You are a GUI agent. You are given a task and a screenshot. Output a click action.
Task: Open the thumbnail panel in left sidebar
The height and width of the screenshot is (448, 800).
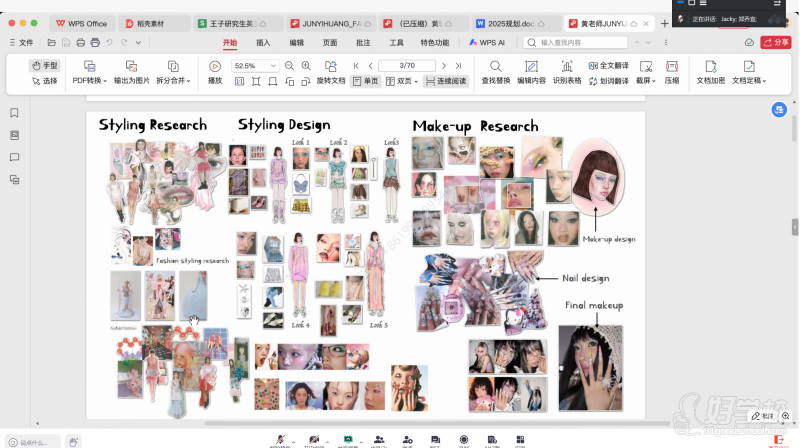14,135
